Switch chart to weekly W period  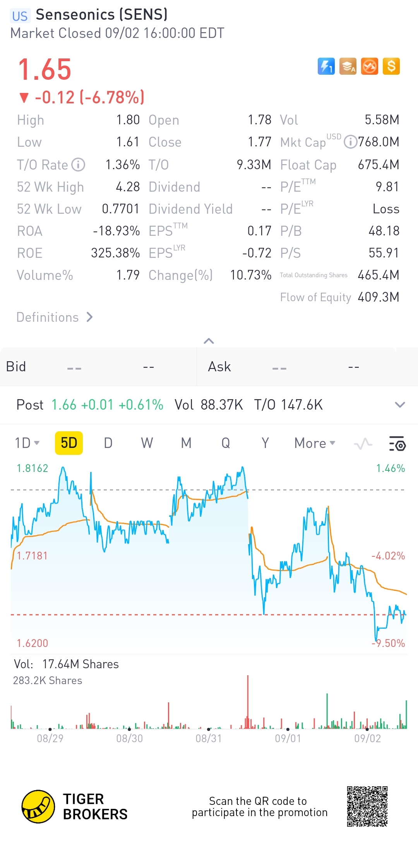pos(147,443)
